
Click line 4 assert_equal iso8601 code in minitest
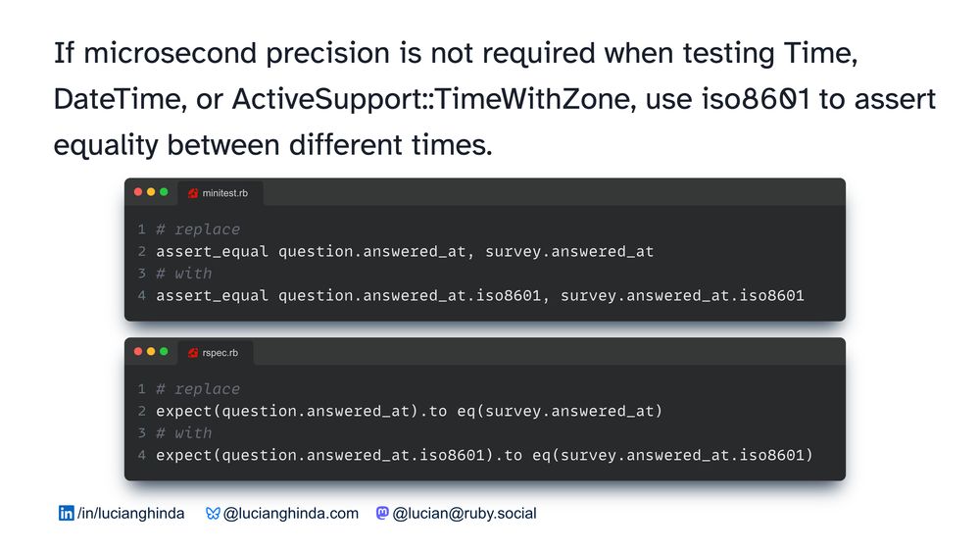coord(479,295)
